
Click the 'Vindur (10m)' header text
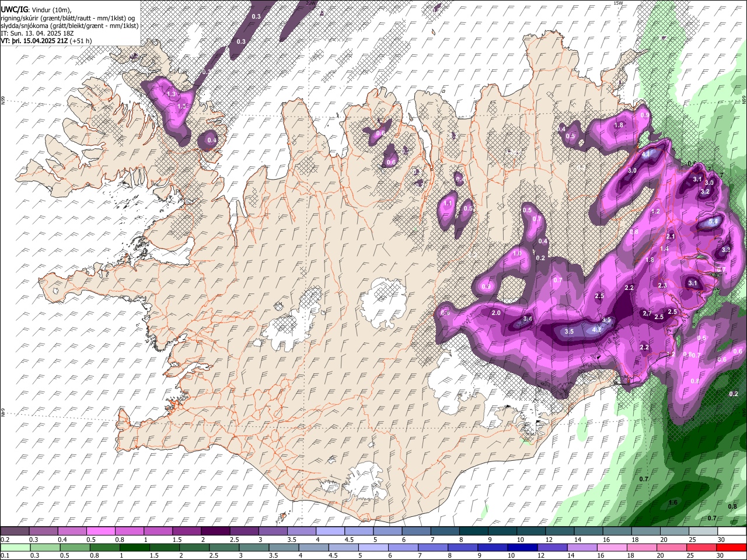(x=51, y=9)
